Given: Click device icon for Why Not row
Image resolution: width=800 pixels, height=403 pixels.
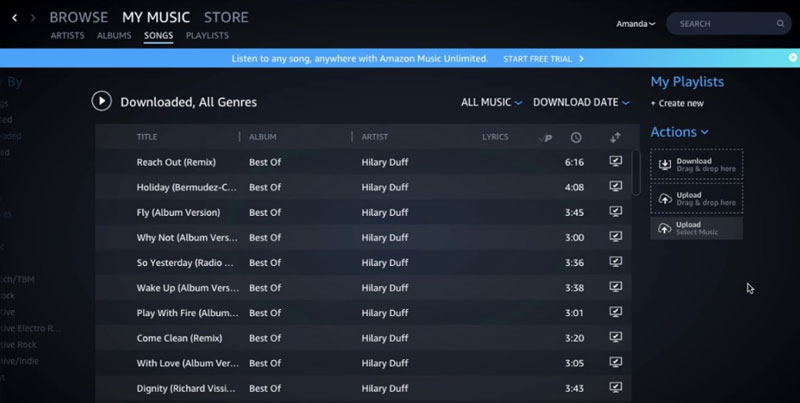Looking at the screenshot, I should tap(616, 236).
